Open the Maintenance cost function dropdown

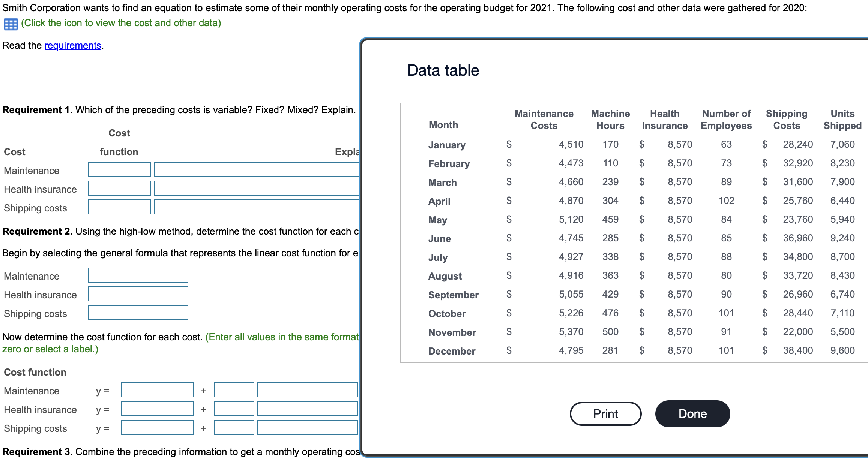[x=119, y=169]
